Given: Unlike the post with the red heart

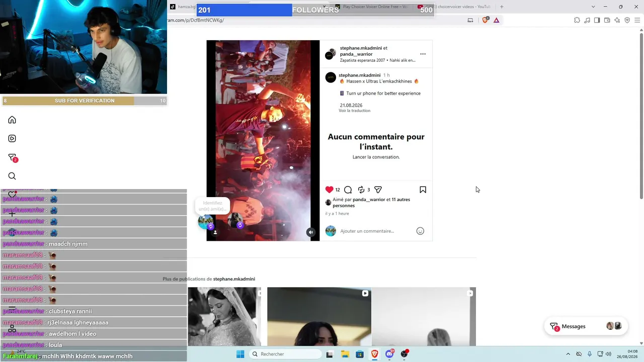Looking at the screenshot, I should point(329,190).
